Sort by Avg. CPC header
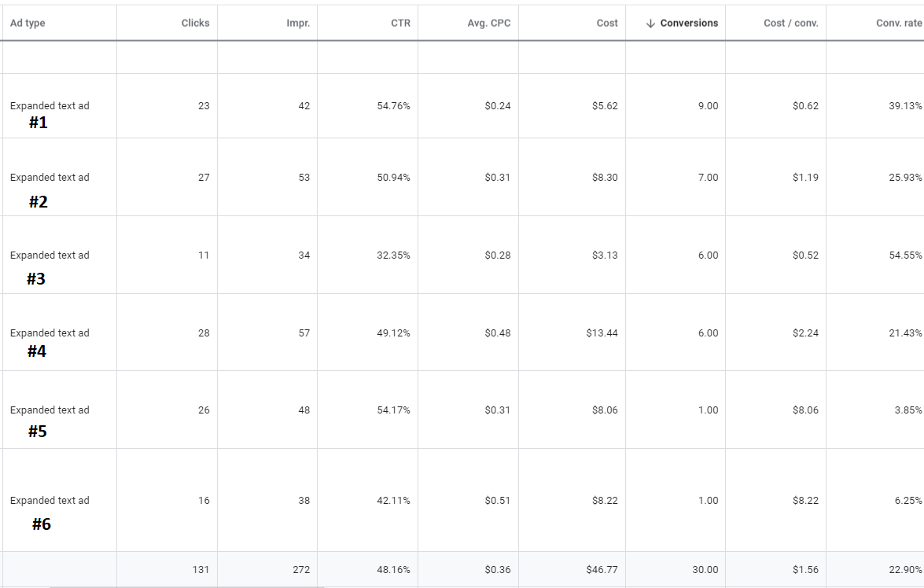The image size is (924, 588). pyautogui.click(x=488, y=23)
